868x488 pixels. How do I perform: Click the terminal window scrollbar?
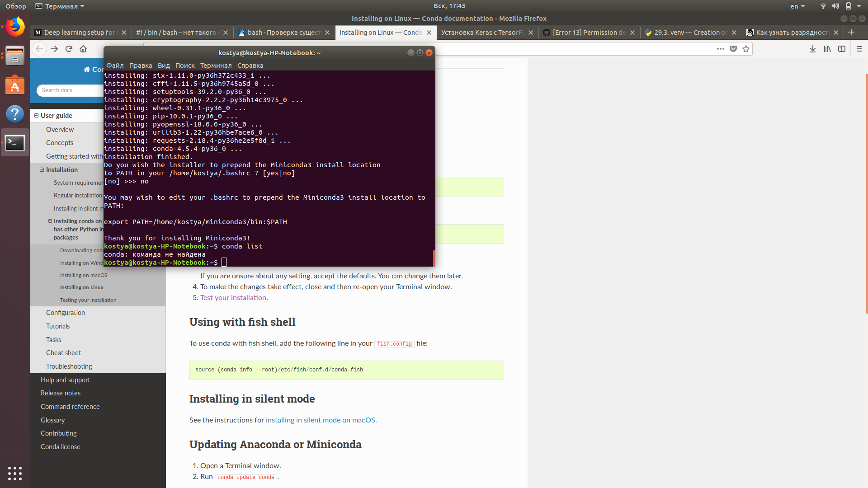(434, 258)
